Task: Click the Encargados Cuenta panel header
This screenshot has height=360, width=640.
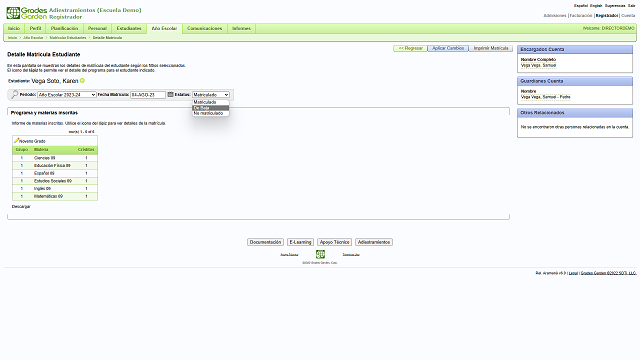Action: (x=575, y=49)
